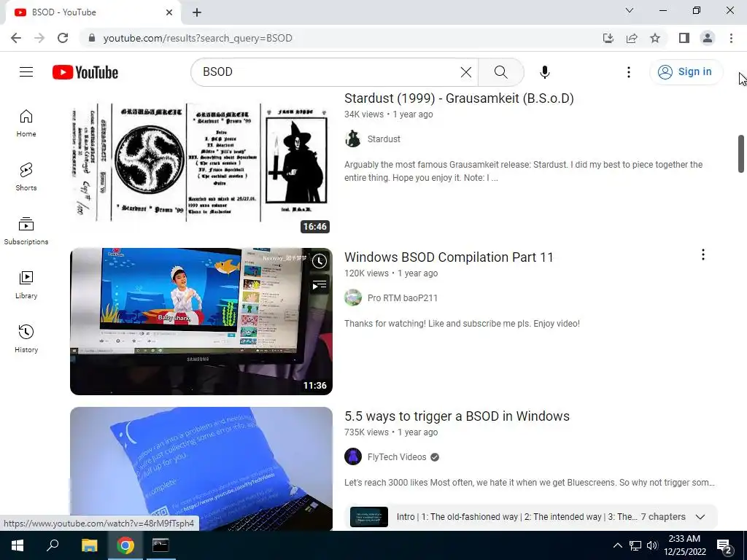
Task: Open Windows BSOD Compilation Part 11 title
Action: tap(449, 257)
